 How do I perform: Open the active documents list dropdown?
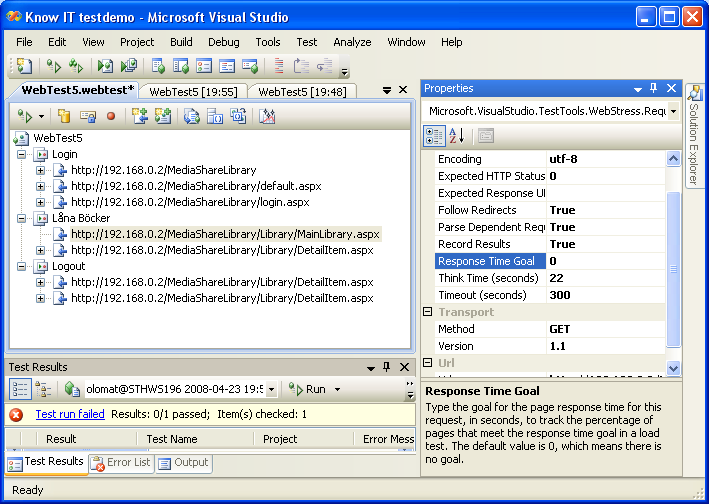387,90
